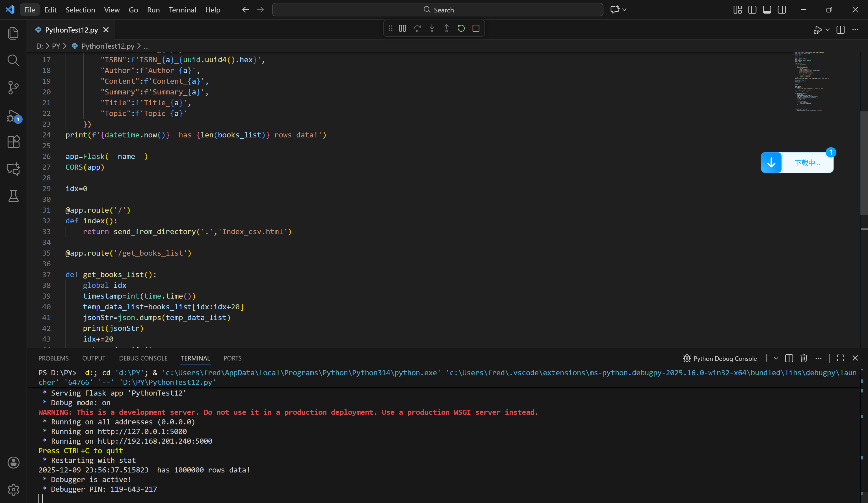Switch to the DEBUG CONSOLE tab

click(143, 358)
